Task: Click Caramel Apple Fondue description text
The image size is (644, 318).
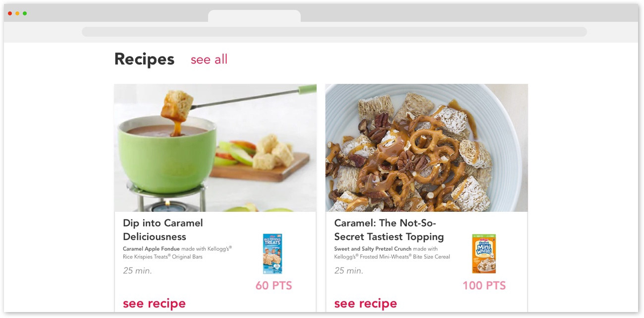Action: click(177, 253)
